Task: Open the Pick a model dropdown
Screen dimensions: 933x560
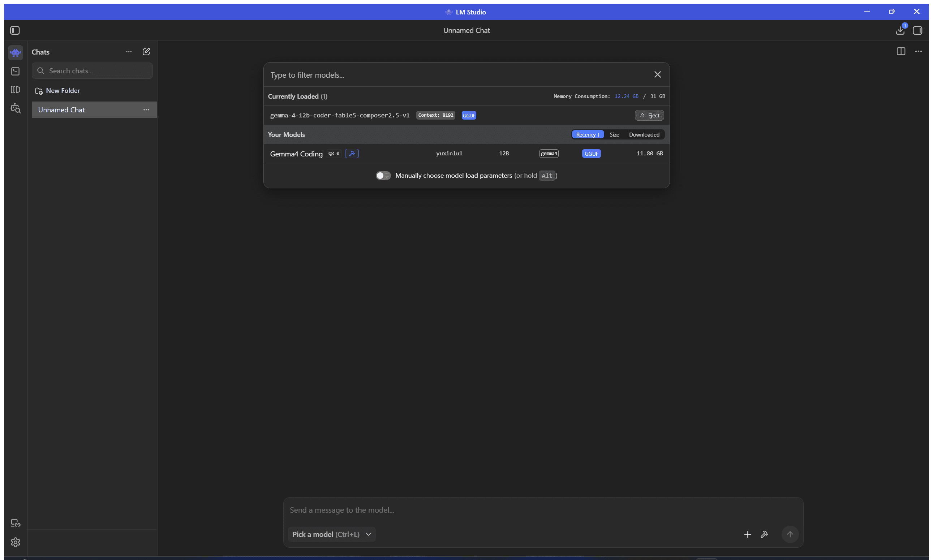Action: [x=332, y=534]
